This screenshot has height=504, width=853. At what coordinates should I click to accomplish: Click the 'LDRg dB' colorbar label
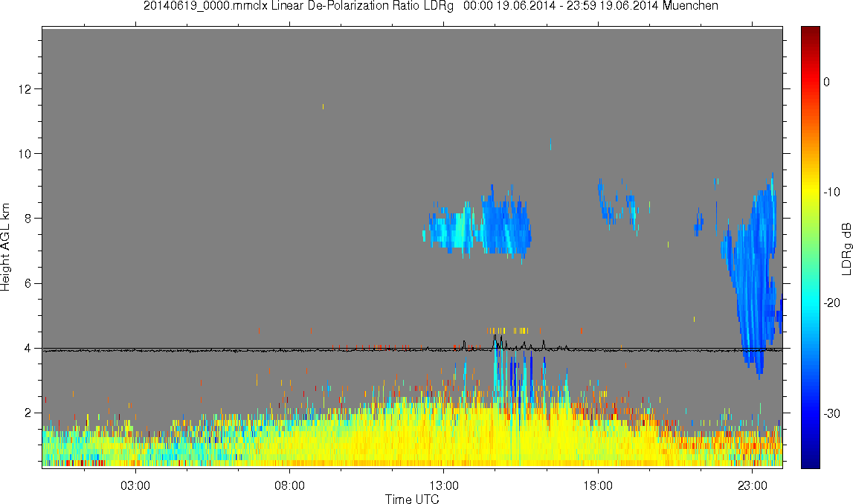[846, 248]
